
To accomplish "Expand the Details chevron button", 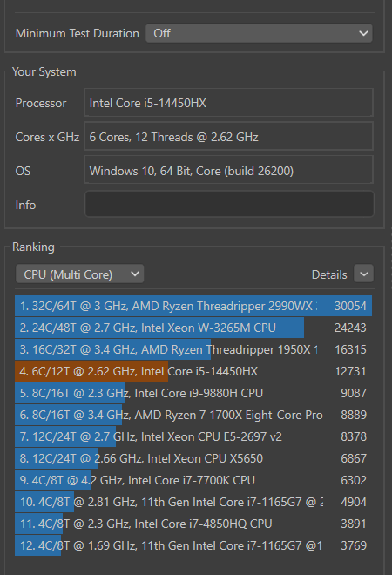I will coord(364,274).
